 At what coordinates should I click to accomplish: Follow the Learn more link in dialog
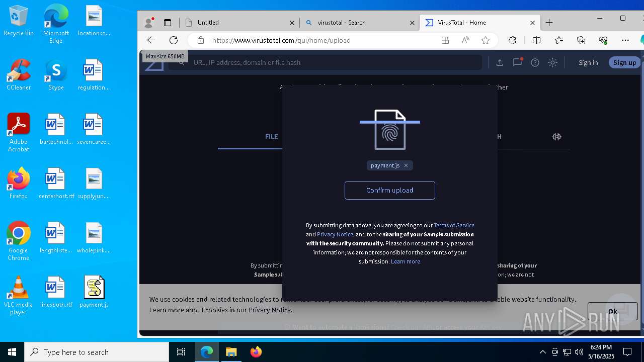406,261
